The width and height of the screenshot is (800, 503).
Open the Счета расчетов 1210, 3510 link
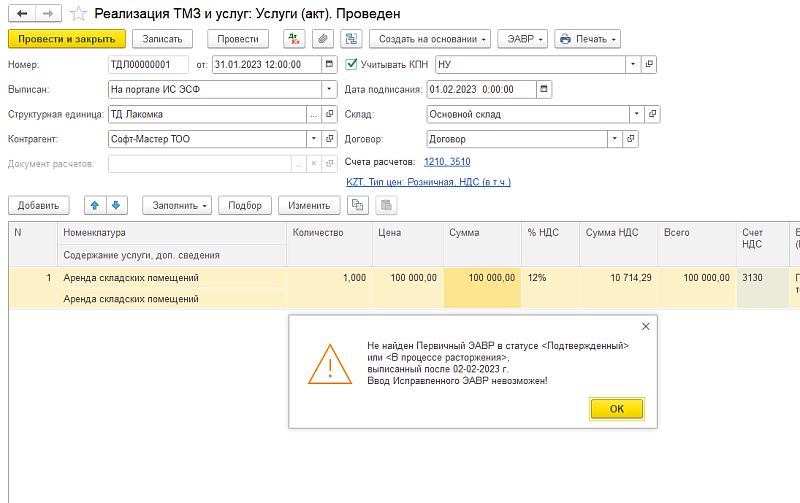point(446,161)
